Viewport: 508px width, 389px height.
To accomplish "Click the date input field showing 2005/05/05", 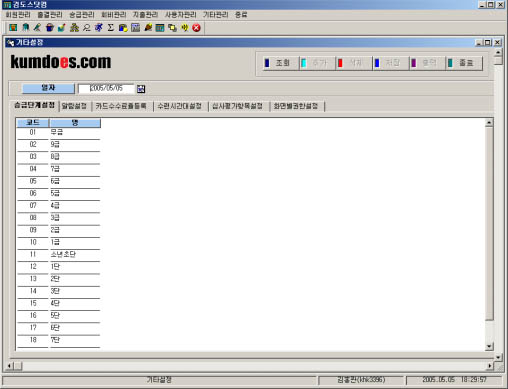I will tap(106, 88).
